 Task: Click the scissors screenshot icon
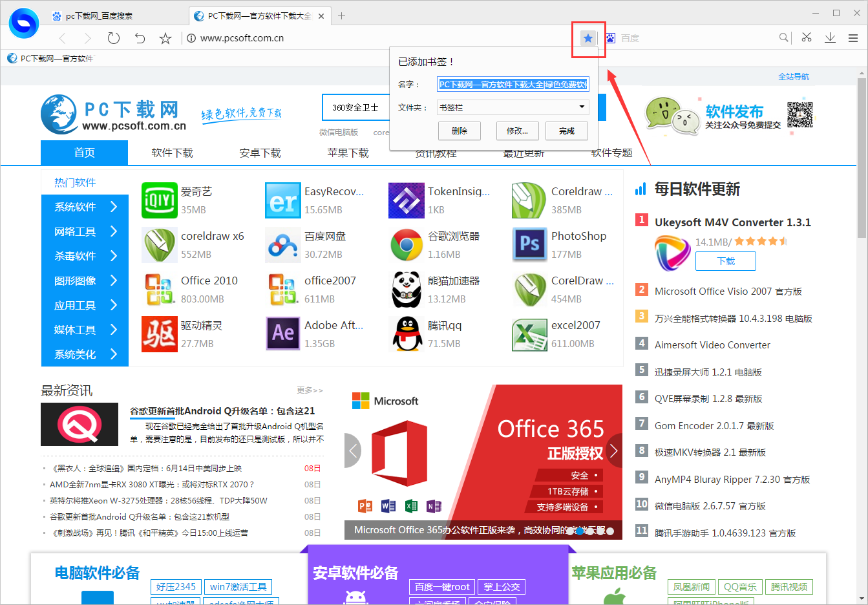pyautogui.click(x=807, y=37)
